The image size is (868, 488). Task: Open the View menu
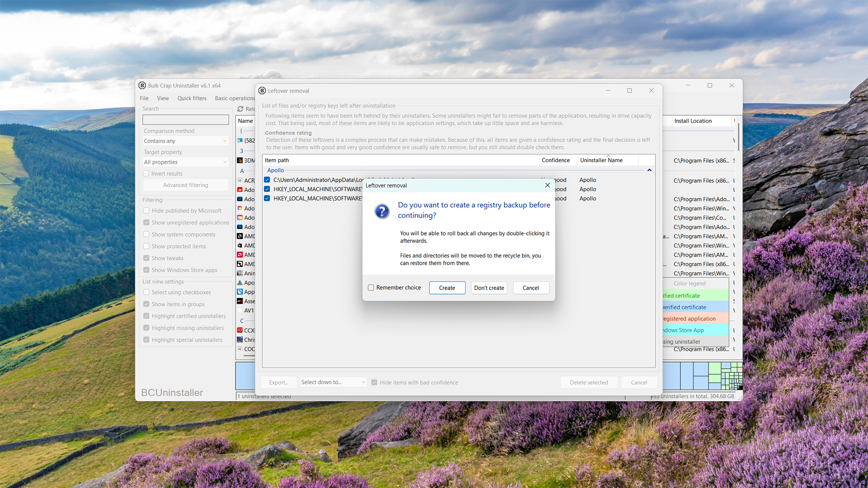click(x=163, y=99)
